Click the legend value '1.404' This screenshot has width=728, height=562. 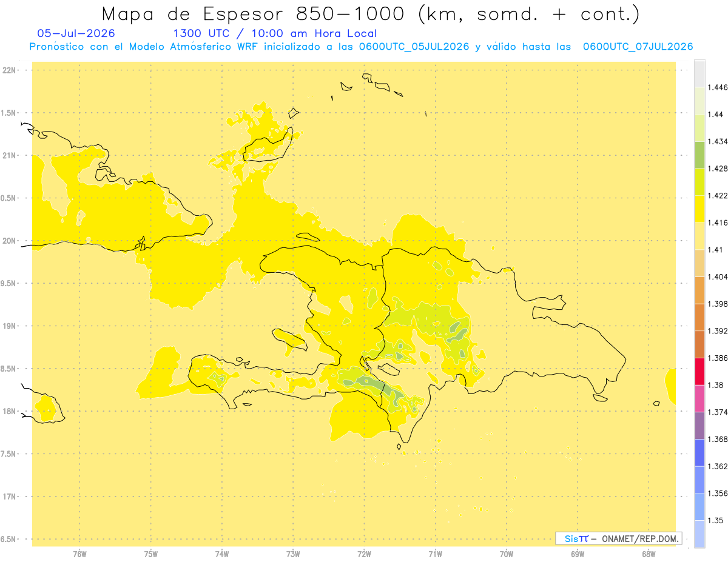(x=718, y=276)
